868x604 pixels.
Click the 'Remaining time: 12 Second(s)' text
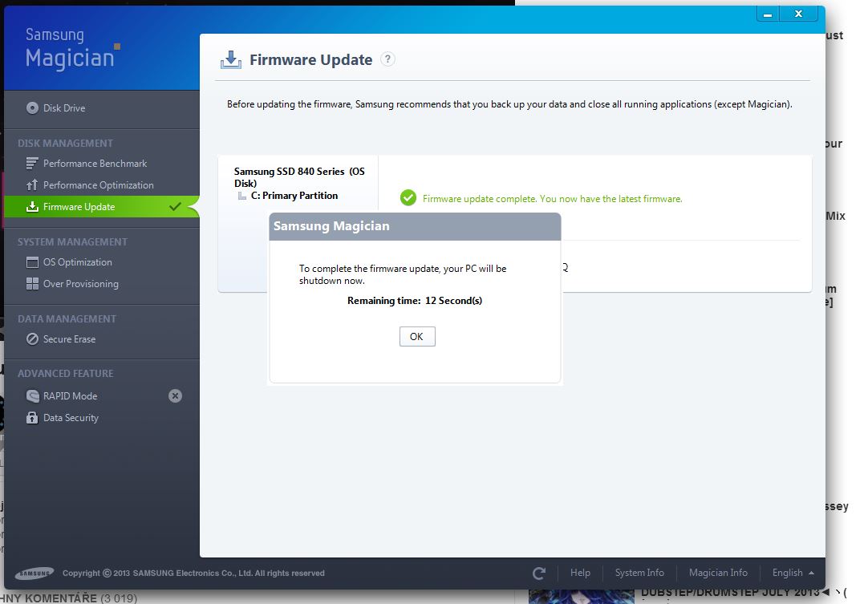415,301
